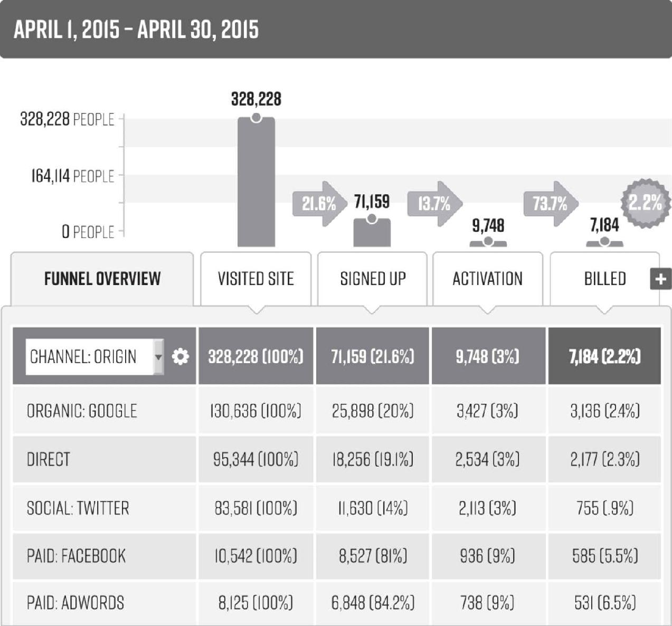The width and height of the screenshot is (672, 626).
Task: Select the Social: Twitter channel row
Action: coord(337,508)
